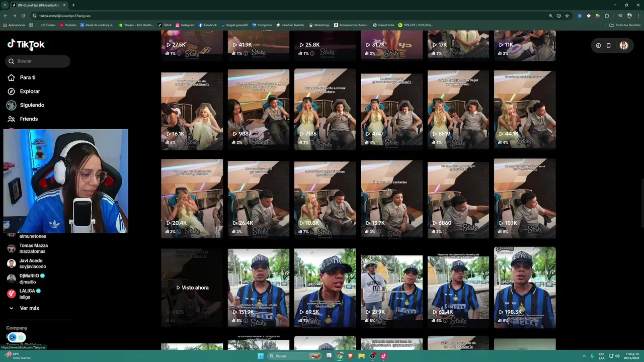Open video with 9887 views
The image size is (644, 362).
pos(258,110)
